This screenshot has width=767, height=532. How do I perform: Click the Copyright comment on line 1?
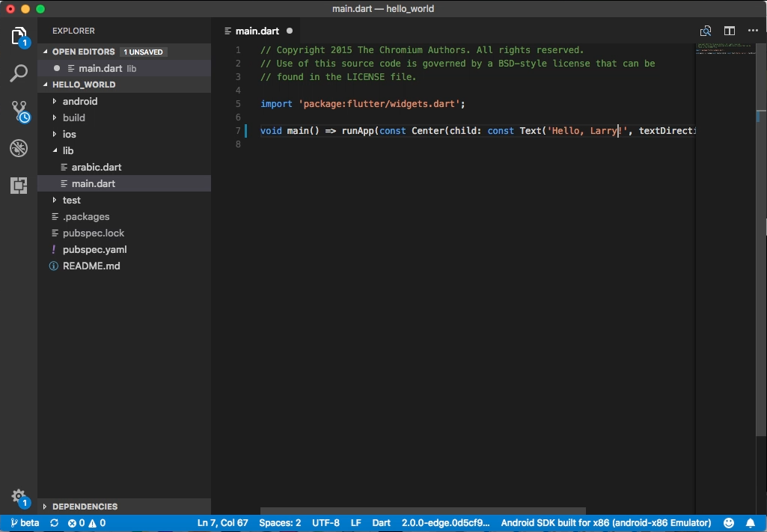point(422,50)
